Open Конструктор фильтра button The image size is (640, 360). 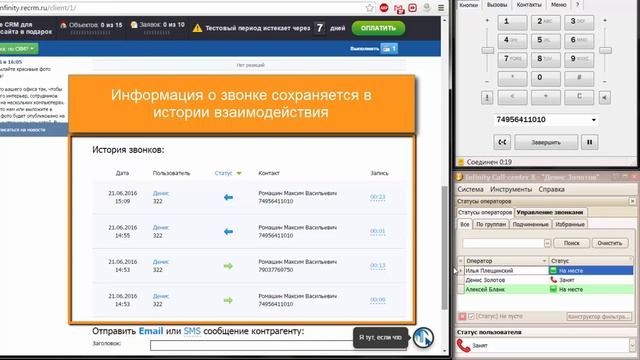pyautogui.click(x=599, y=316)
